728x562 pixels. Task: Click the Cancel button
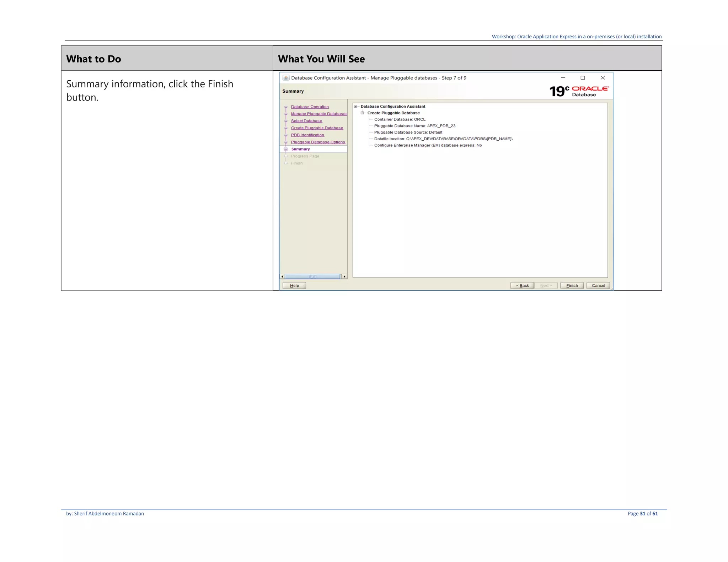pyautogui.click(x=598, y=286)
